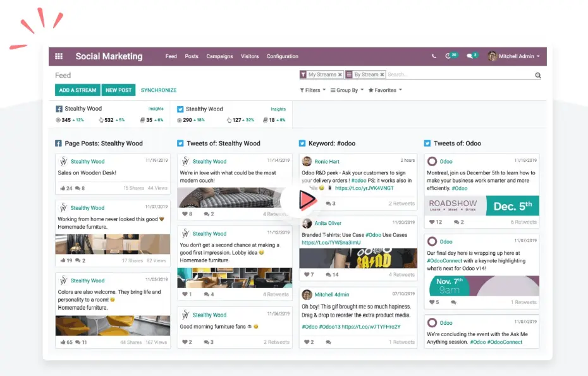Open the activities clock icon with badge

click(x=451, y=56)
